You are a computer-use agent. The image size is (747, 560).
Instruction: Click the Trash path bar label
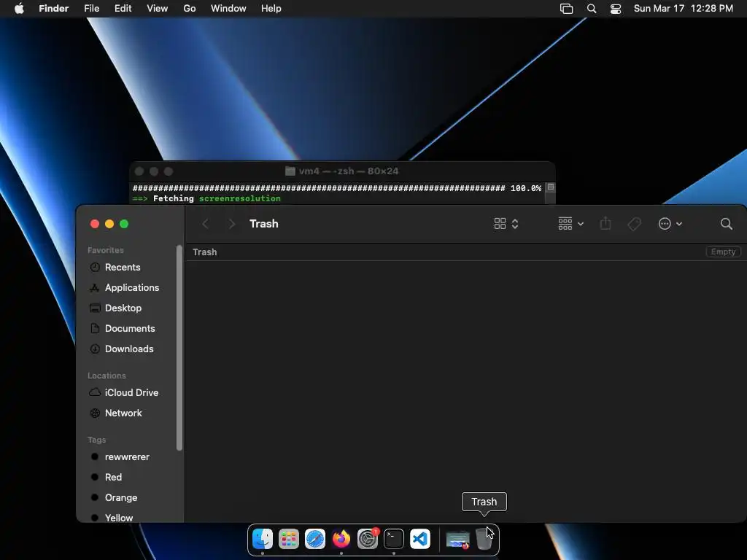pyautogui.click(x=205, y=252)
